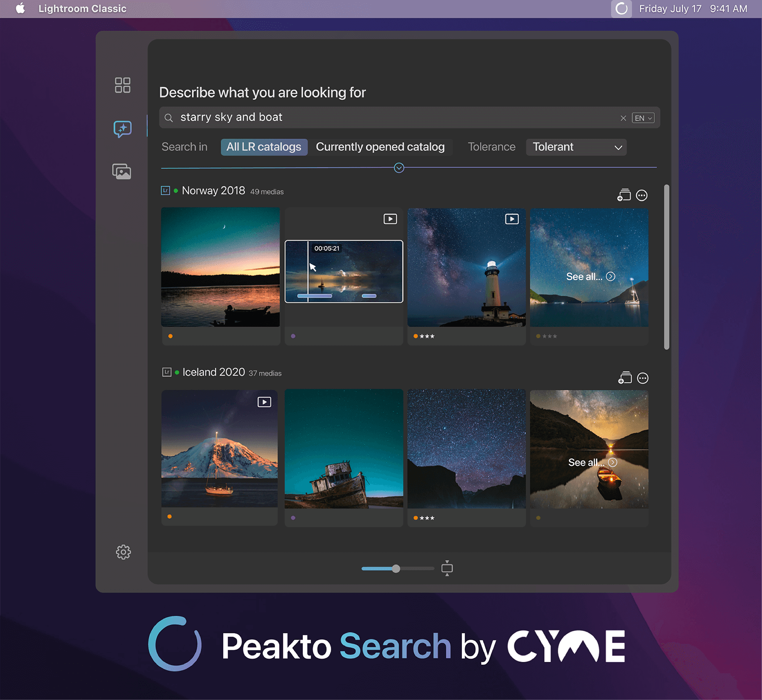Select All LR catalogs search scope

coord(264,147)
